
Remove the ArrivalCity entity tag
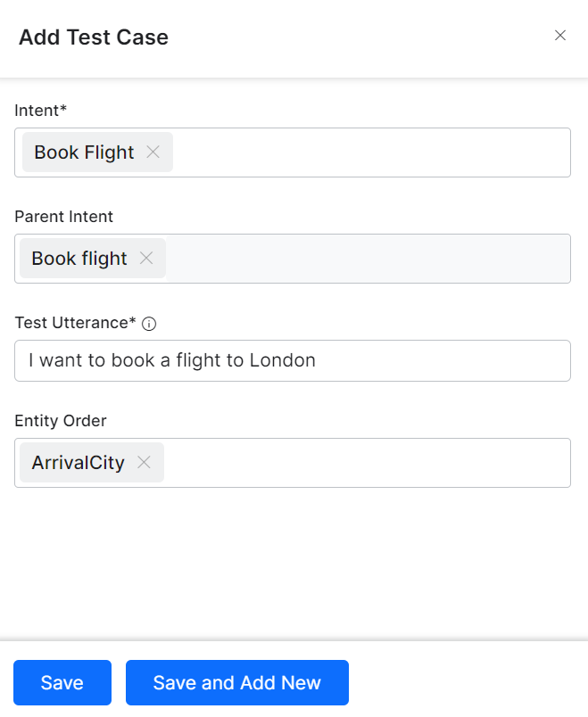pos(144,462)
